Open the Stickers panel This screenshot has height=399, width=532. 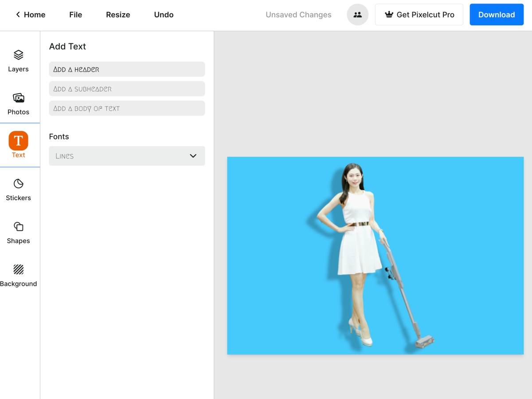18,190
